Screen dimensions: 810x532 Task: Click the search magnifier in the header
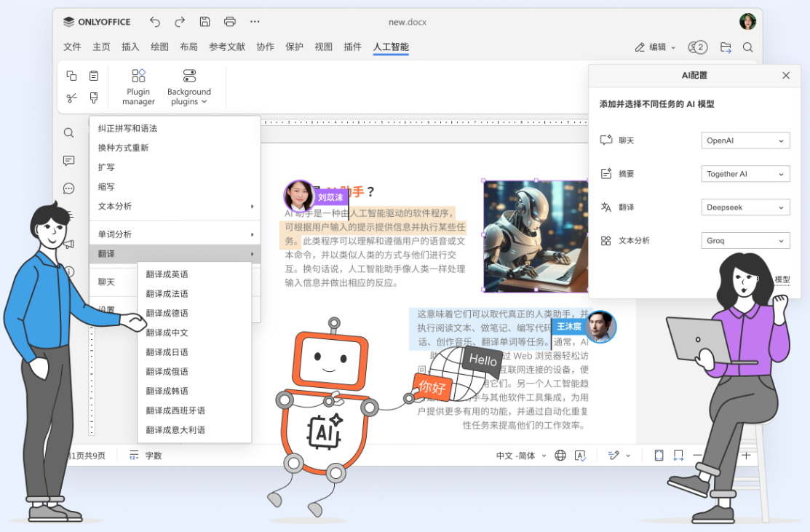pyautogui.click(x=747, y=47)
